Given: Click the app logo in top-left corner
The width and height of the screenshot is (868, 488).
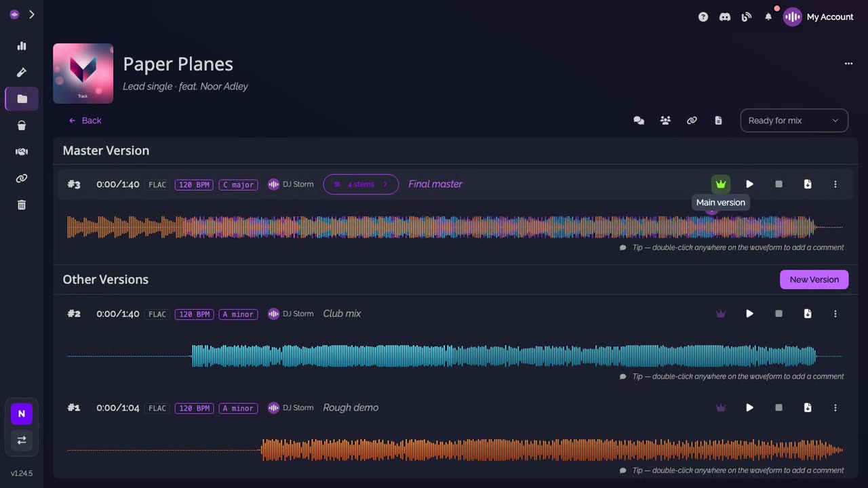Looking at the screenshot, I should pyautogui.click(x=14, y=14).
